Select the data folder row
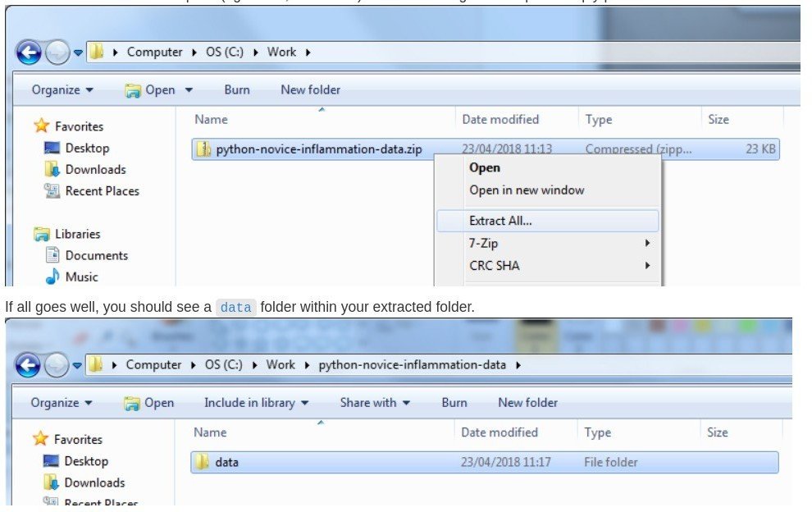The height and width of the screenshot is (512, 812). (484, 462)
